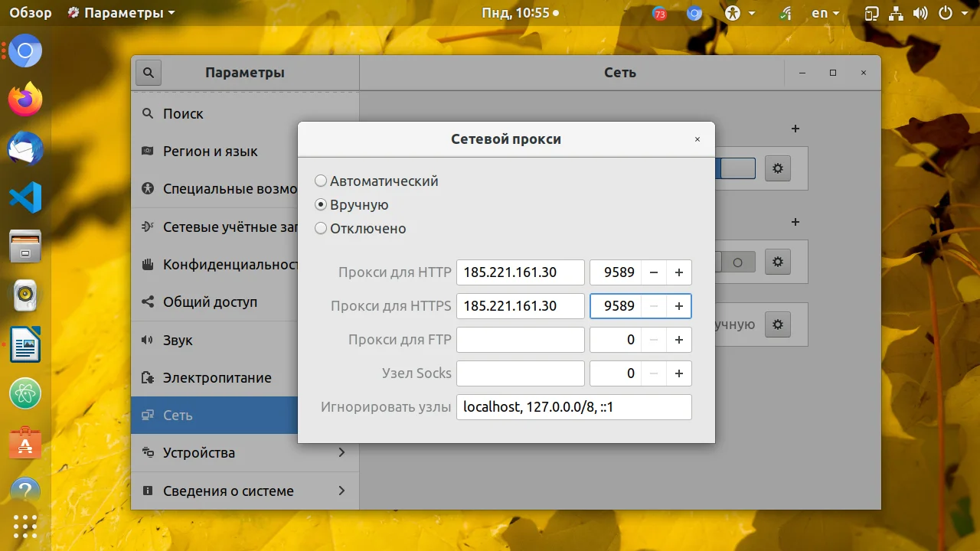980x551 pixels.
Task: Expand the Сведения о системе section
Action: (x=245, y=491)
